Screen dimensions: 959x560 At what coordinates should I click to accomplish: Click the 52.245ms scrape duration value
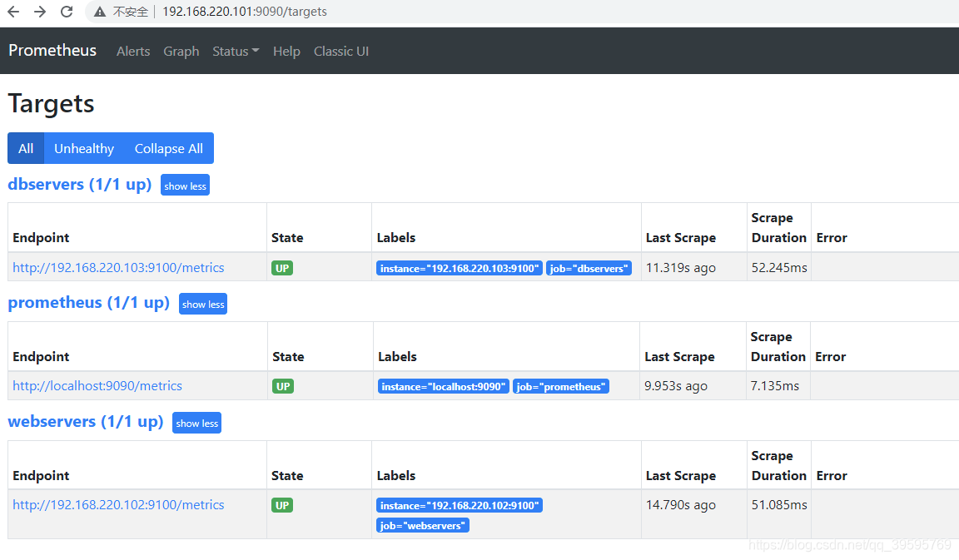779,268
